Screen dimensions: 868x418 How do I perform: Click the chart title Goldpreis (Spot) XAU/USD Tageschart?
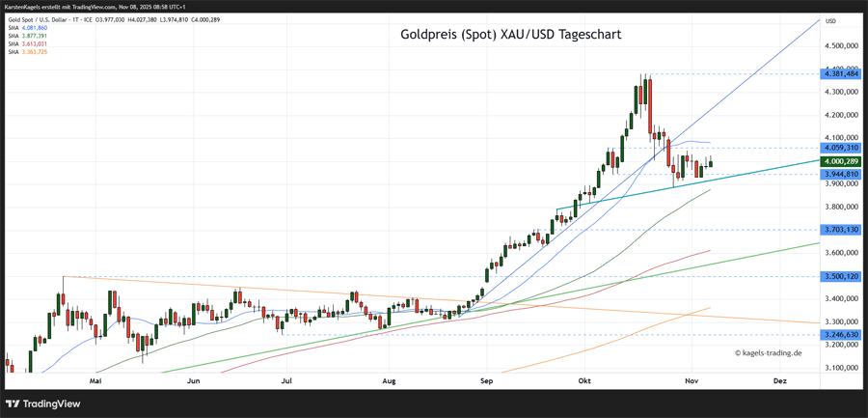(510, 35)
